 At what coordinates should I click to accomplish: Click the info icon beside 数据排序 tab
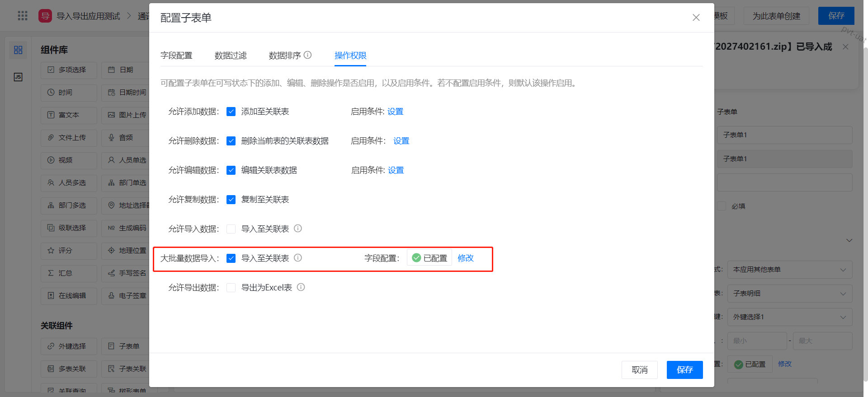pyautogui.click(x=307, y=55)
